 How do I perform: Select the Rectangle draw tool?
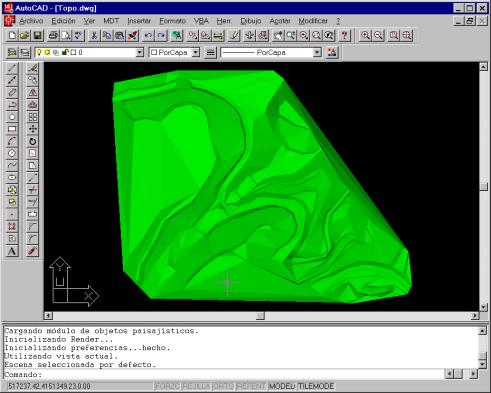pos(12,129)
